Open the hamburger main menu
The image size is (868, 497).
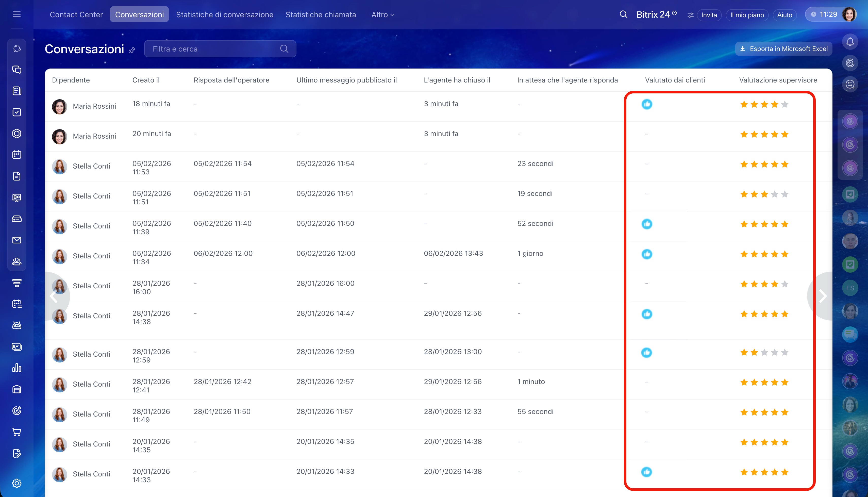click(x=17, y=14)
